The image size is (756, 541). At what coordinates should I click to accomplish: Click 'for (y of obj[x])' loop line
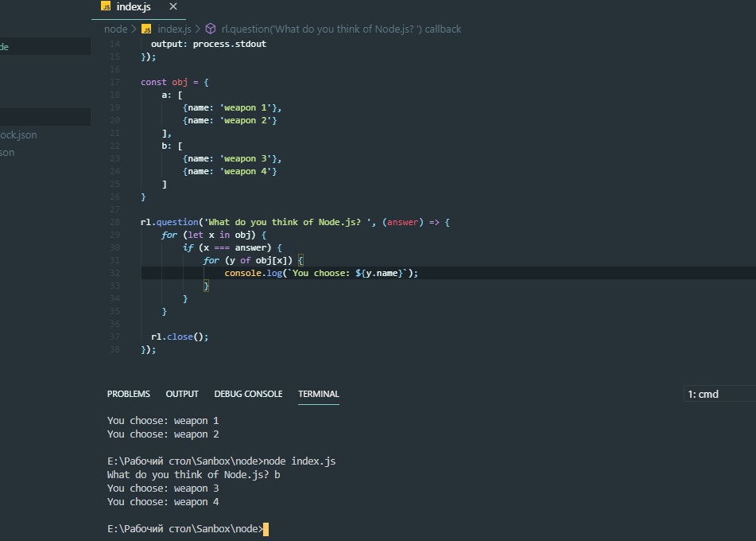253,261
